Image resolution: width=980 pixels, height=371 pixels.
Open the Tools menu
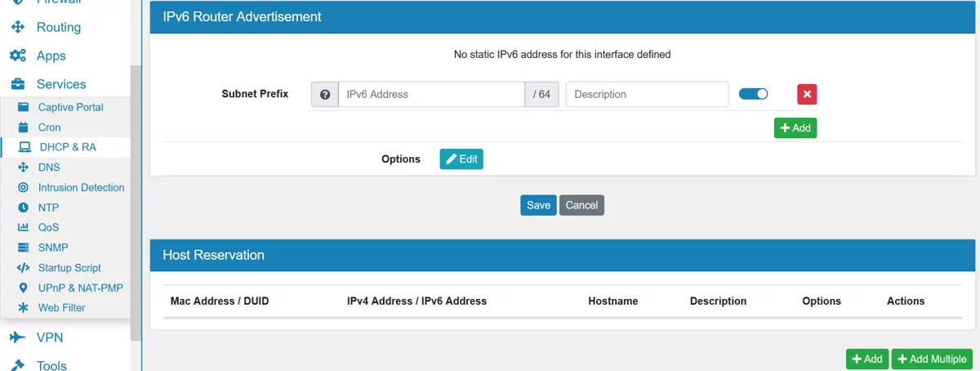point(51,365)
